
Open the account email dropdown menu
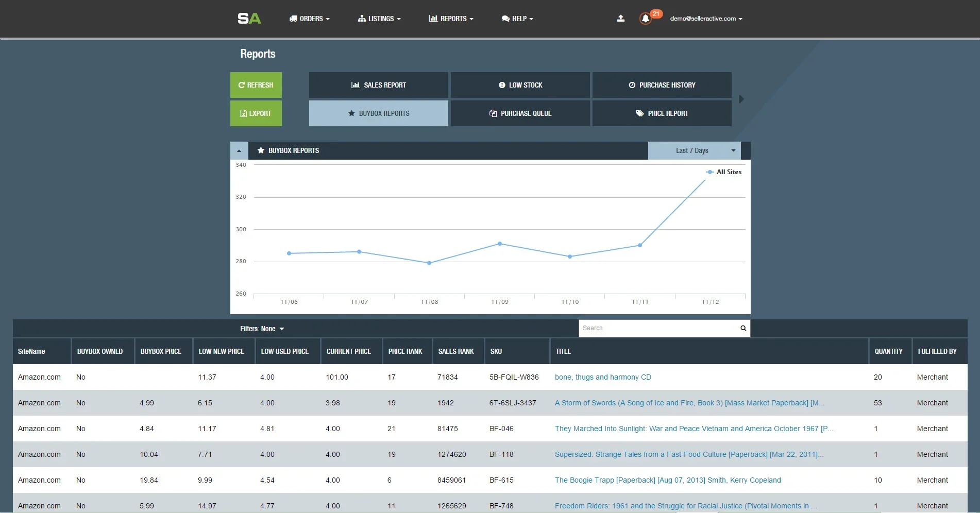point(705,19)
